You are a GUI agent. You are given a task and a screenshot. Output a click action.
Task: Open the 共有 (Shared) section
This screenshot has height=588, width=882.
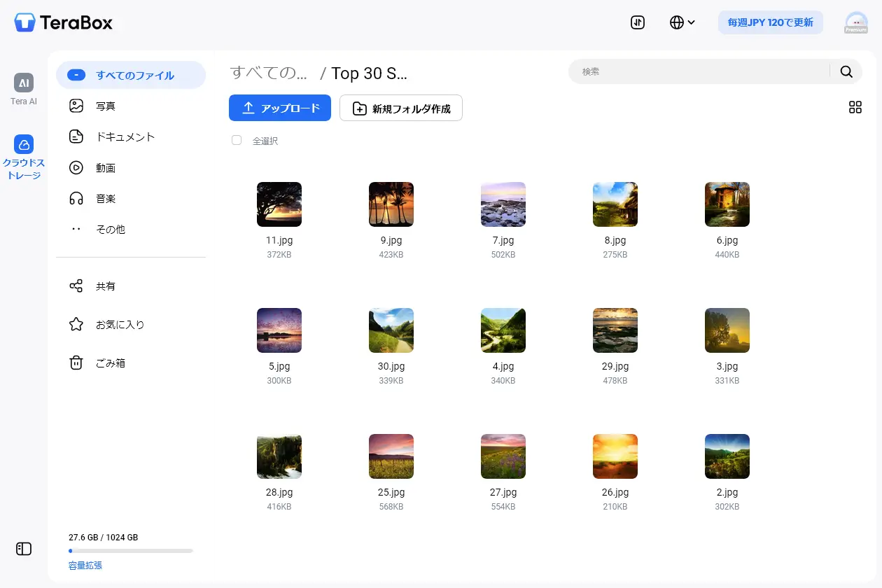(105, 286)
